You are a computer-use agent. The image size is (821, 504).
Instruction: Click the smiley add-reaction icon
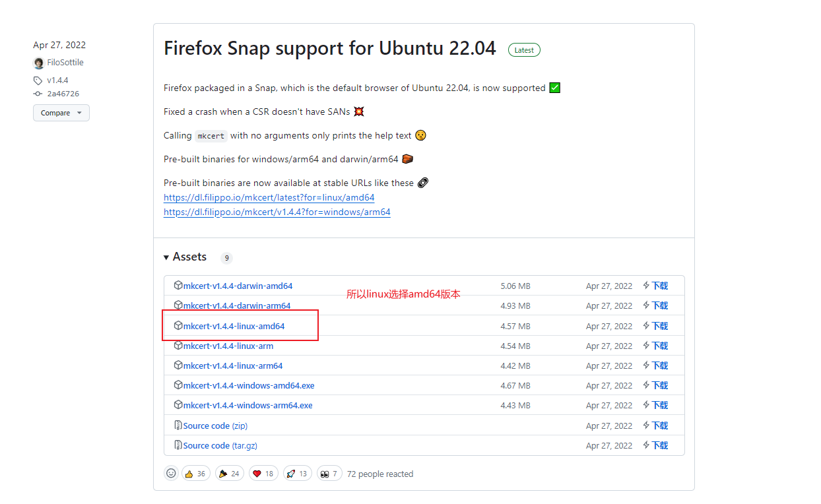[171, 473]
